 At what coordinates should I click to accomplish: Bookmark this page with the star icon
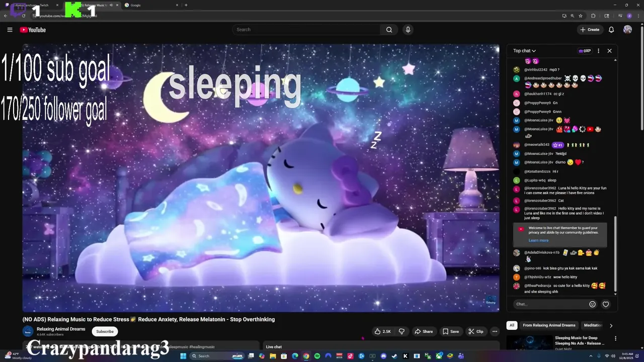coord(581,16)
